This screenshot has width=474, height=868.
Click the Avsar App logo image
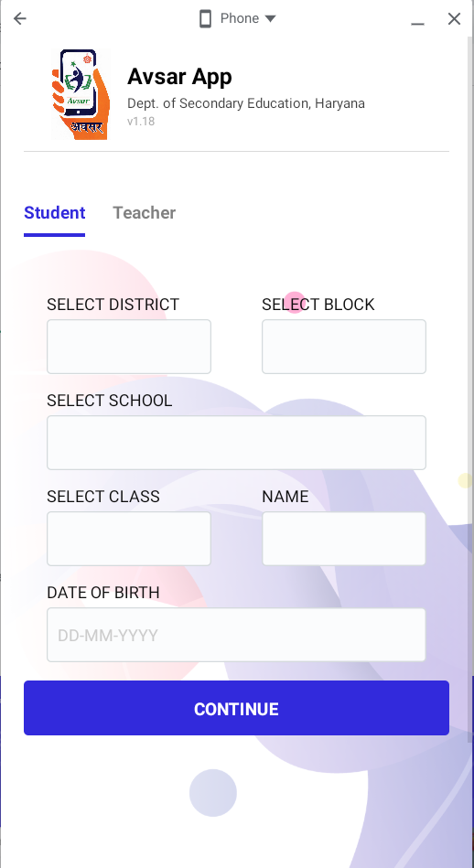(81, 94)
